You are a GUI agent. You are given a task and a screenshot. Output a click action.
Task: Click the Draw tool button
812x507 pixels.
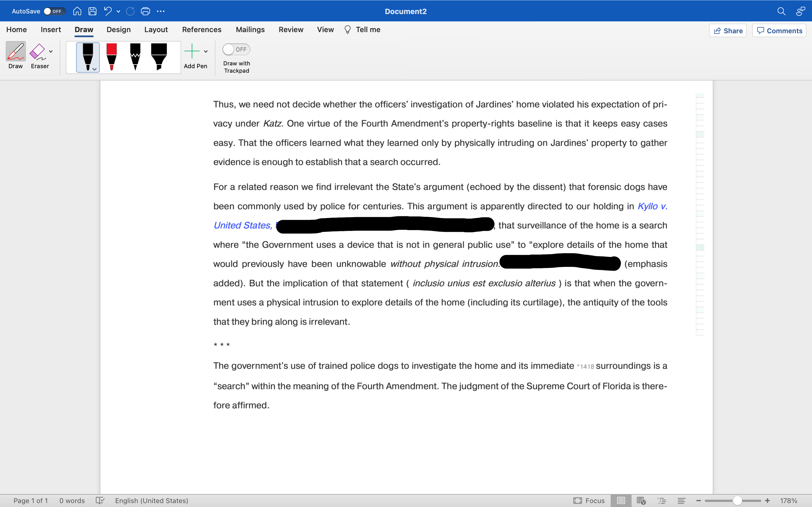(x=16, y=55)
